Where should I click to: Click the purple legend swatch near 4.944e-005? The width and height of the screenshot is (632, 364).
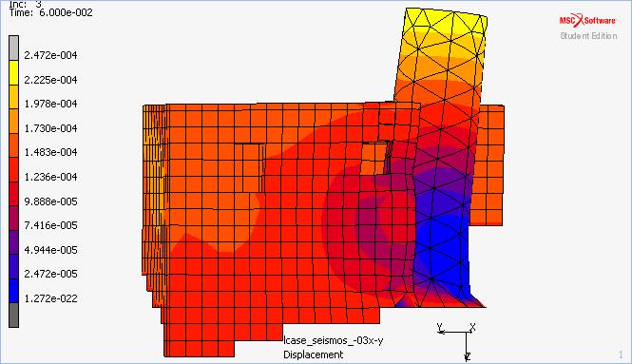pyautogui.click(x=13, y=242)
